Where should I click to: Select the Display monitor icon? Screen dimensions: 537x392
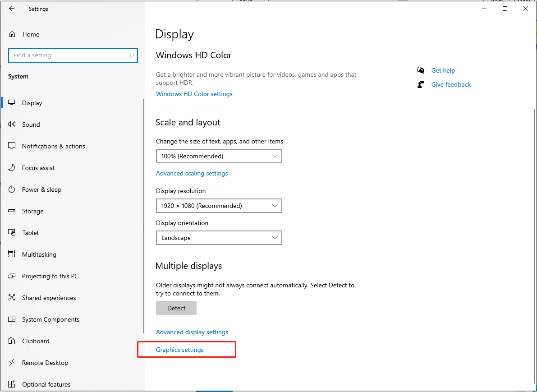click(12, 103)
